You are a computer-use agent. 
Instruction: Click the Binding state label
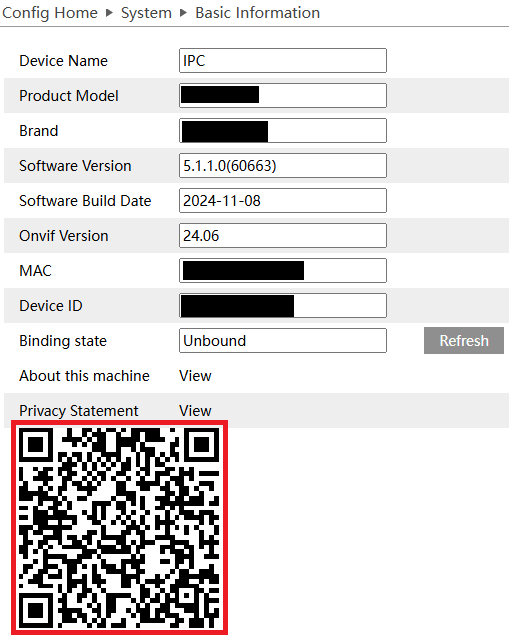[63, 341]
